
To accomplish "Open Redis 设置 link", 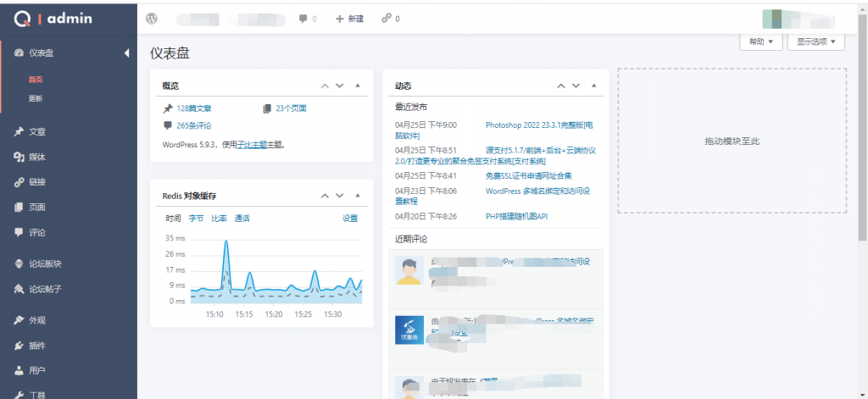I will click(350, 218).
